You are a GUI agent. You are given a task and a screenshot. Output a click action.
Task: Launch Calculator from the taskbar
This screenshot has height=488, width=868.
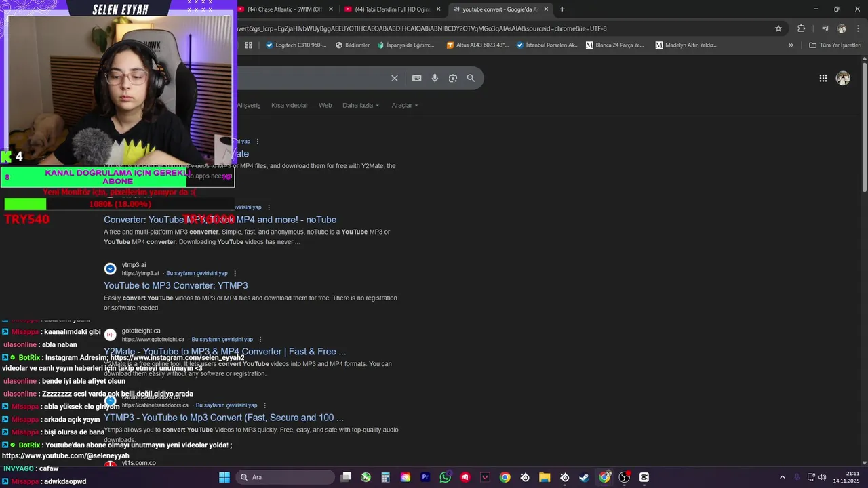(x=385, y=477)
